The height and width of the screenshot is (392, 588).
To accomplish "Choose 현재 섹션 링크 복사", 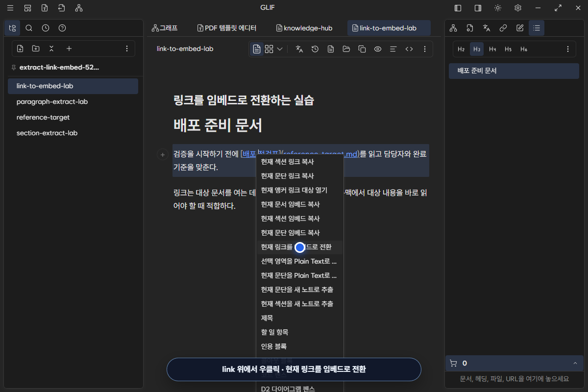I will click(299, 162).
